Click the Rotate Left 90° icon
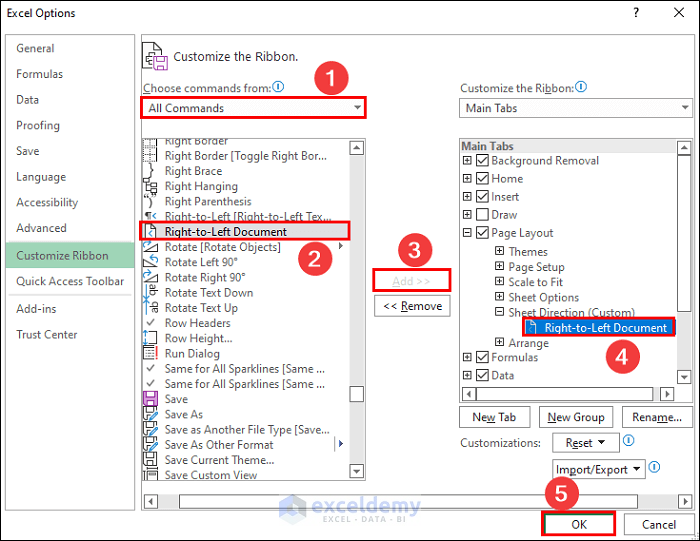700x541 pixels. click(x=150, y=262)
